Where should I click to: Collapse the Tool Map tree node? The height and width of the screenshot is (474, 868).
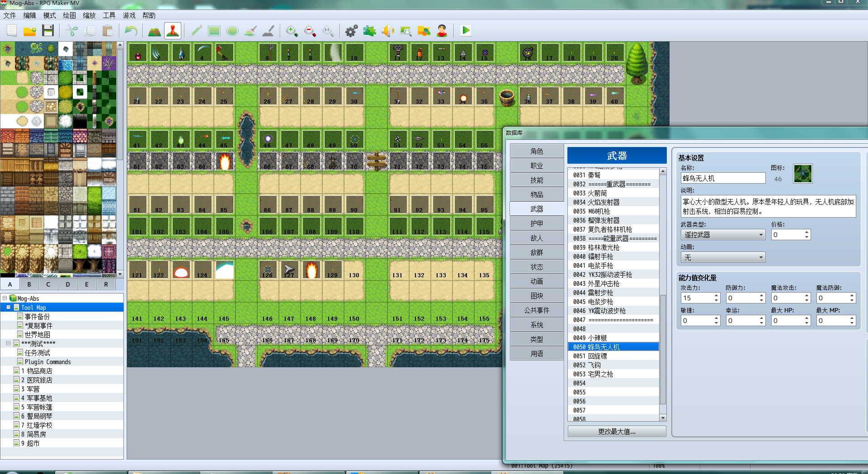pos(8,307)
